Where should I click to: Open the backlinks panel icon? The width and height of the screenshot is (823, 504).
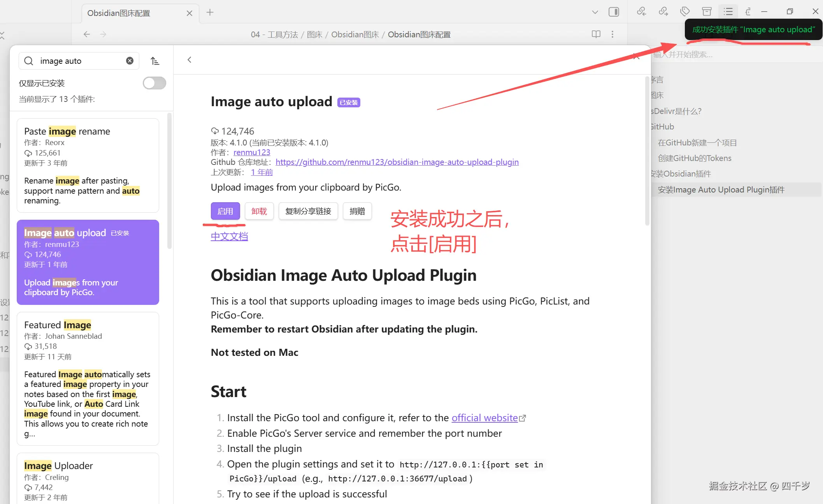pos(641,12)
